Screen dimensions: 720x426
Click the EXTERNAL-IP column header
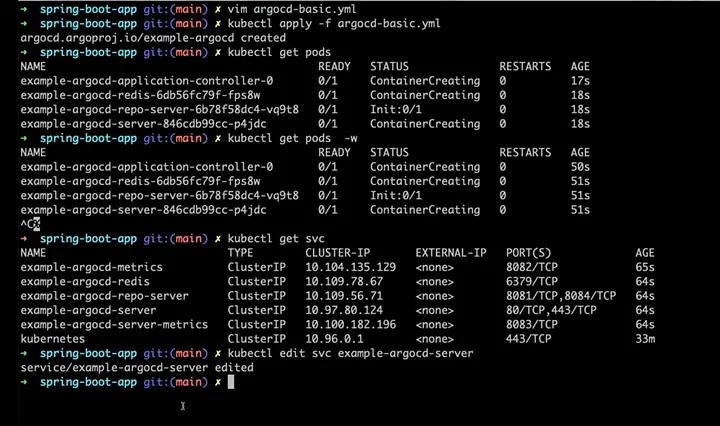[451, 253]
